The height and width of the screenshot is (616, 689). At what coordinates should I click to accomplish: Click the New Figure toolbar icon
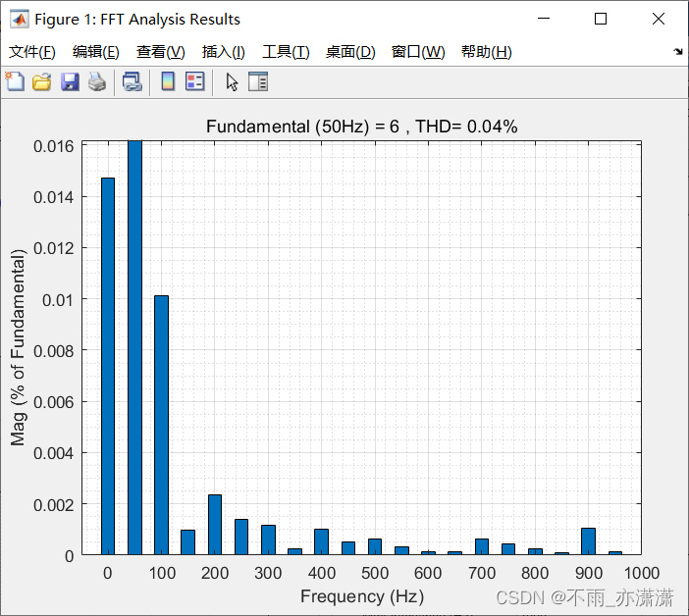pyautogui.click(x=15, y=81)
